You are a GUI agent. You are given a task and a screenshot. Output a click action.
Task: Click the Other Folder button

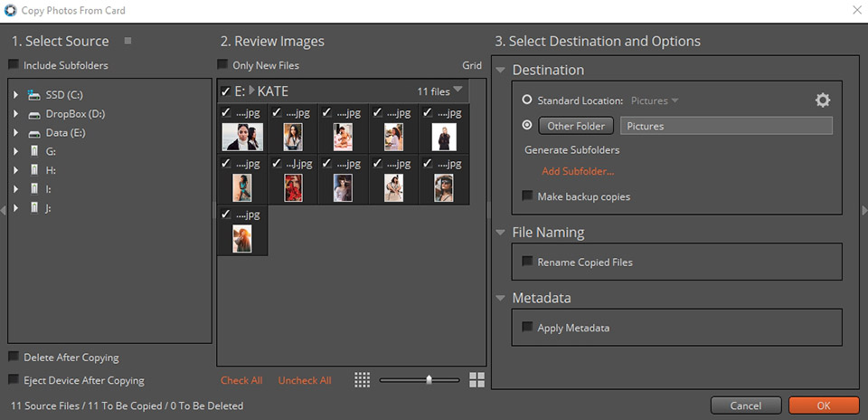point(576,126)
